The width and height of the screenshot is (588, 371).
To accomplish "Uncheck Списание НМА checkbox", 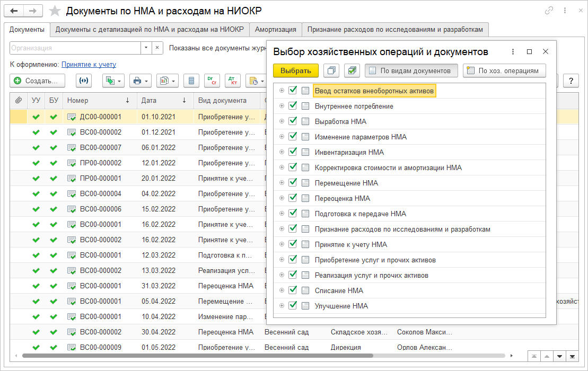I will pyautogui.click(x=293, y=290).
